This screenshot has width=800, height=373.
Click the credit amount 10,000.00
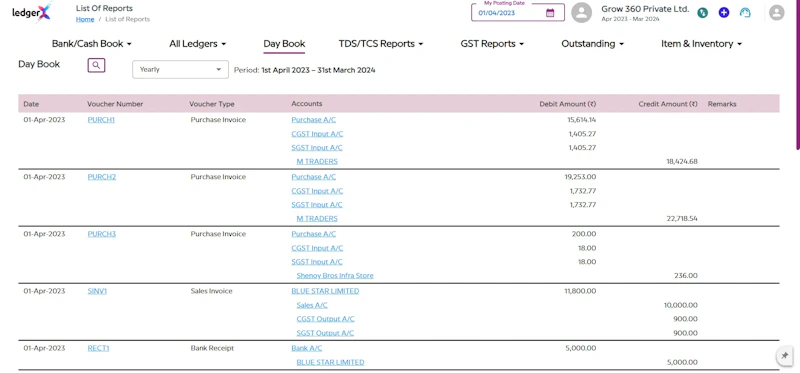pos(680,306)
